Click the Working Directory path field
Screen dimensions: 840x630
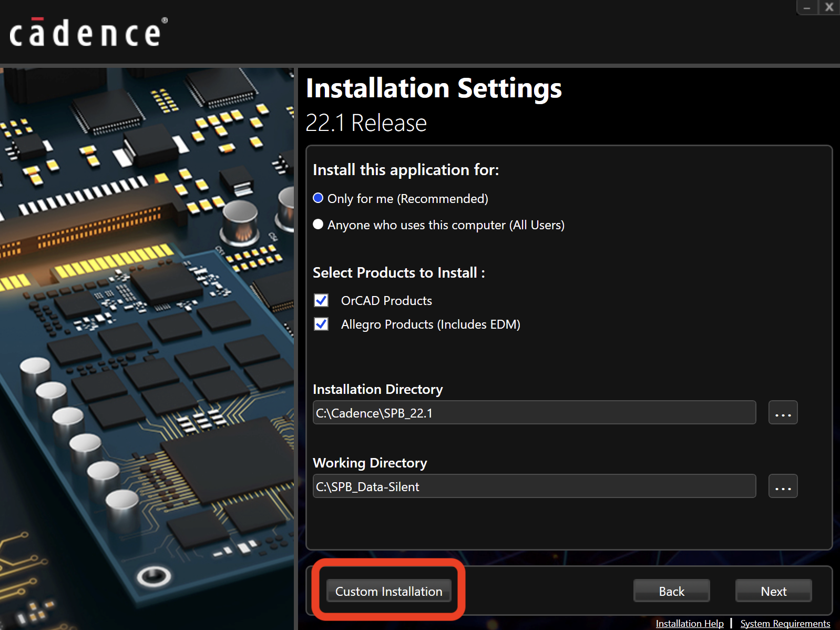(x=534, y=486)
